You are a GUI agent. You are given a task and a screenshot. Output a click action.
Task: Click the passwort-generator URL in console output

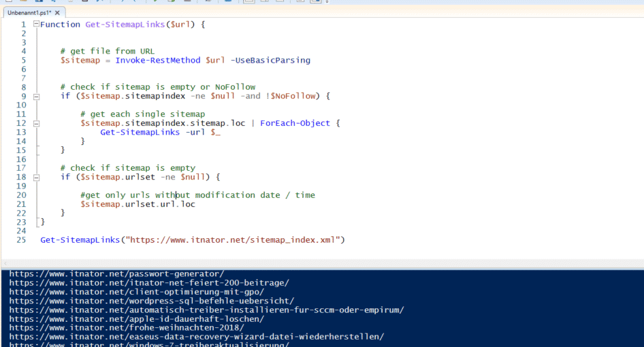(116, 274)
